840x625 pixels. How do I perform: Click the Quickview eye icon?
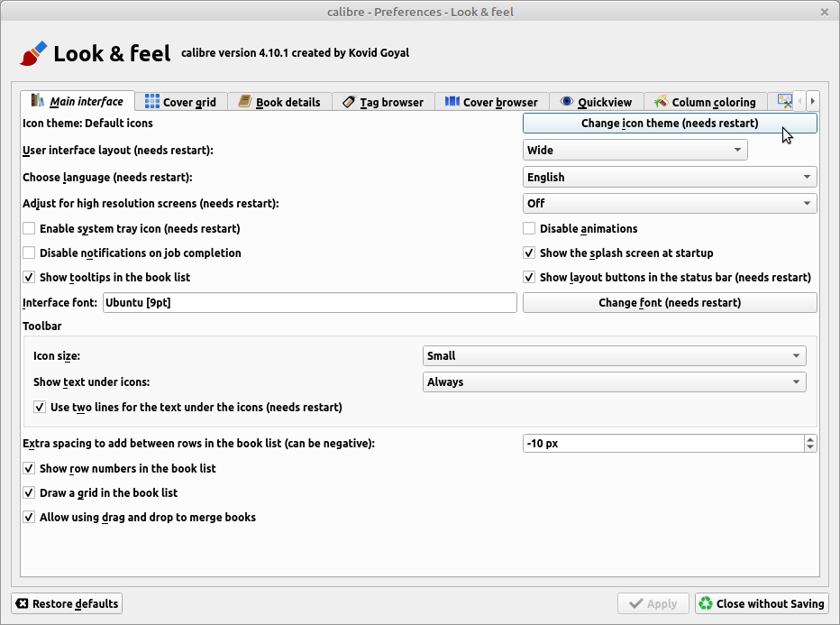tap(567, 102)
